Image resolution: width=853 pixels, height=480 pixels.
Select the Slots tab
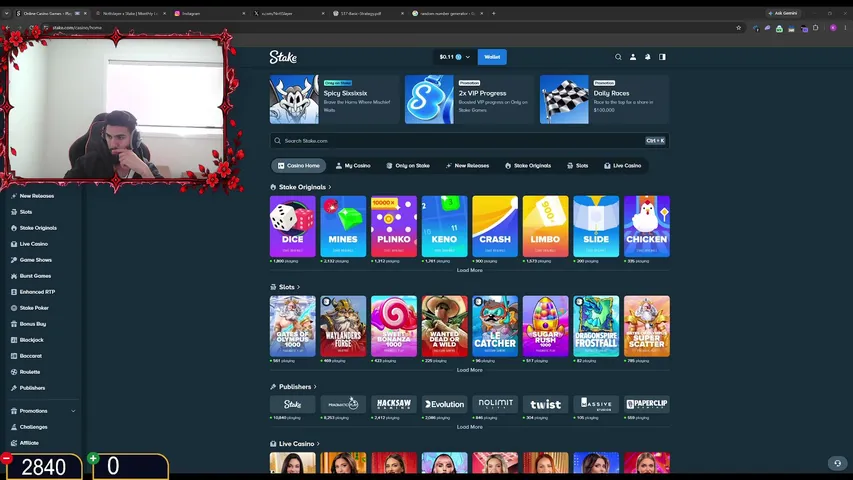point(577,165)
